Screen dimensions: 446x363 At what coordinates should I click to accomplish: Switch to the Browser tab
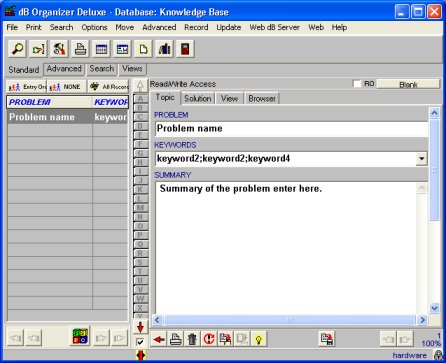pos(262,99)
